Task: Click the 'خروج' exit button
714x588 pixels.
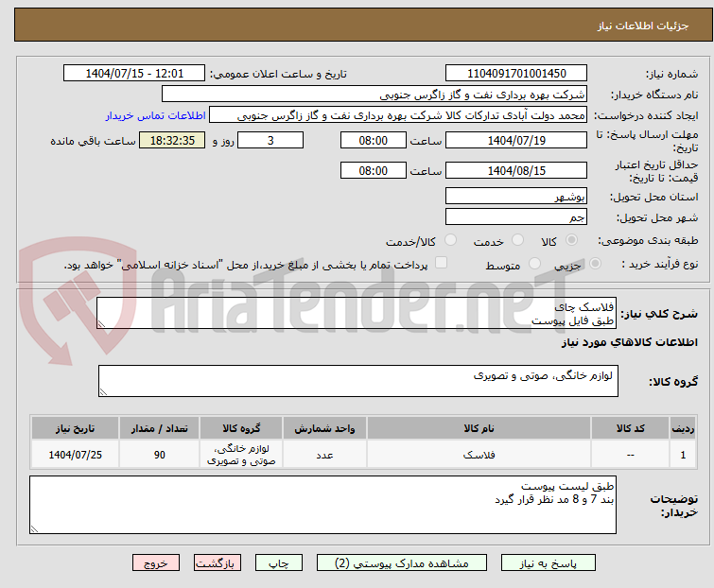Action: pos(156,562)
